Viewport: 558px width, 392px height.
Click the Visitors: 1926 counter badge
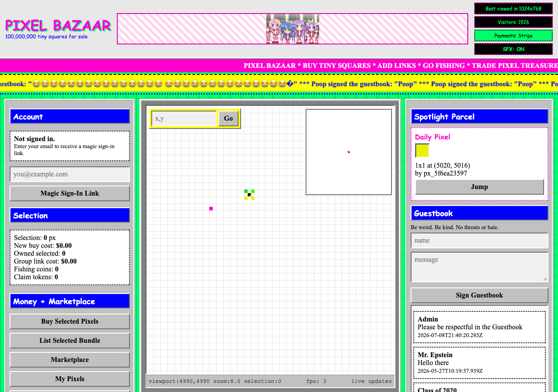[514, 22]
